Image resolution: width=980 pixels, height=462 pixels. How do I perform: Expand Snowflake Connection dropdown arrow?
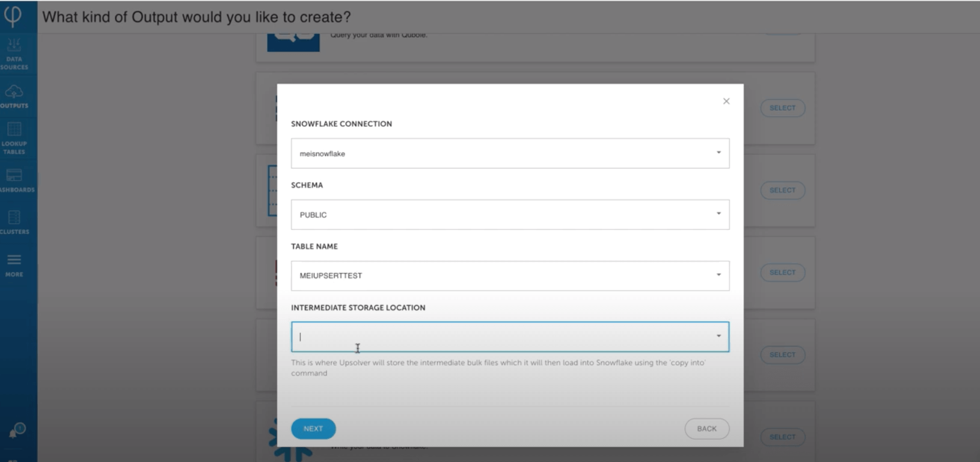[x=718, y=153]
